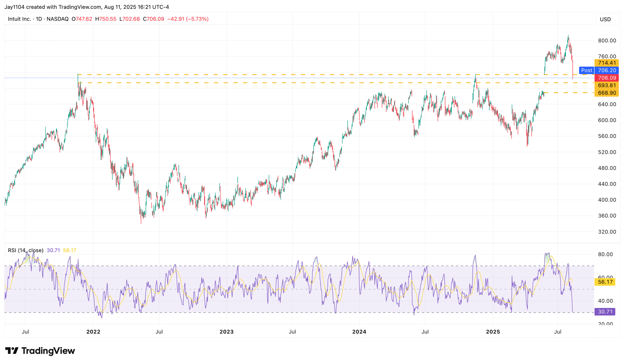
Task: Click the Jul label before 2022
Action: [25, 332]
